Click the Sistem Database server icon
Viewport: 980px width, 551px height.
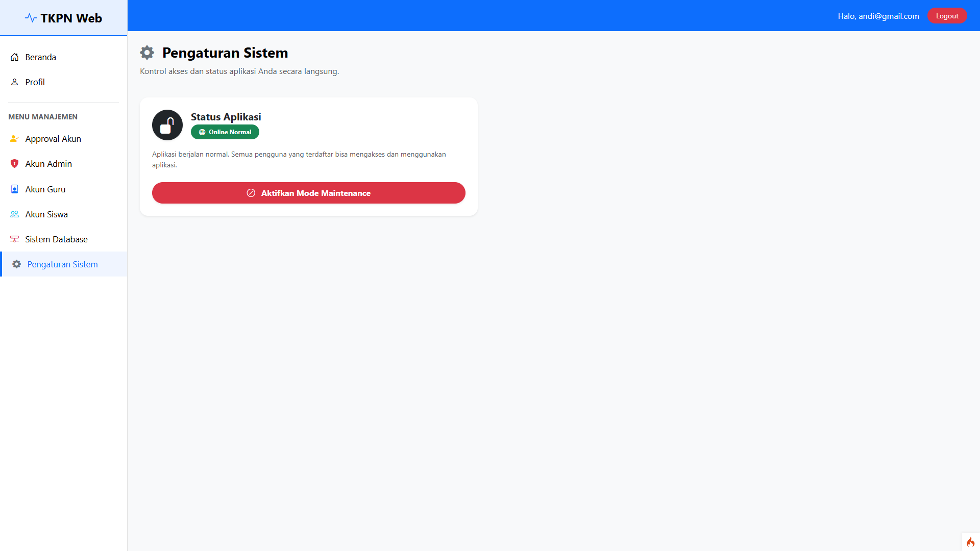click(x=15, y=239)
